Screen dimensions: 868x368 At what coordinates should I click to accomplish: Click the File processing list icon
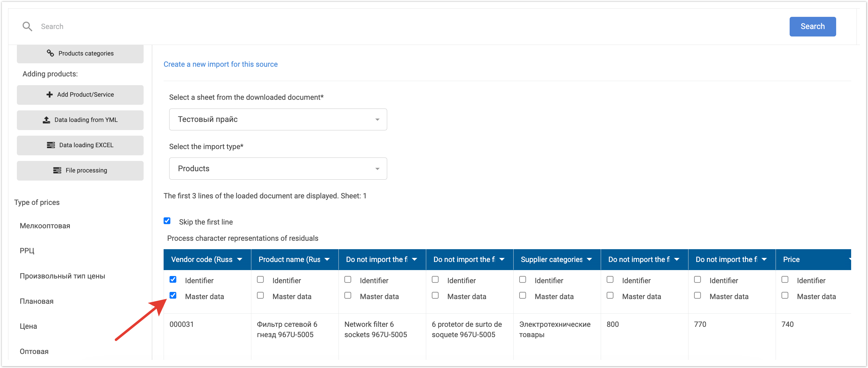tap(57, 170)
